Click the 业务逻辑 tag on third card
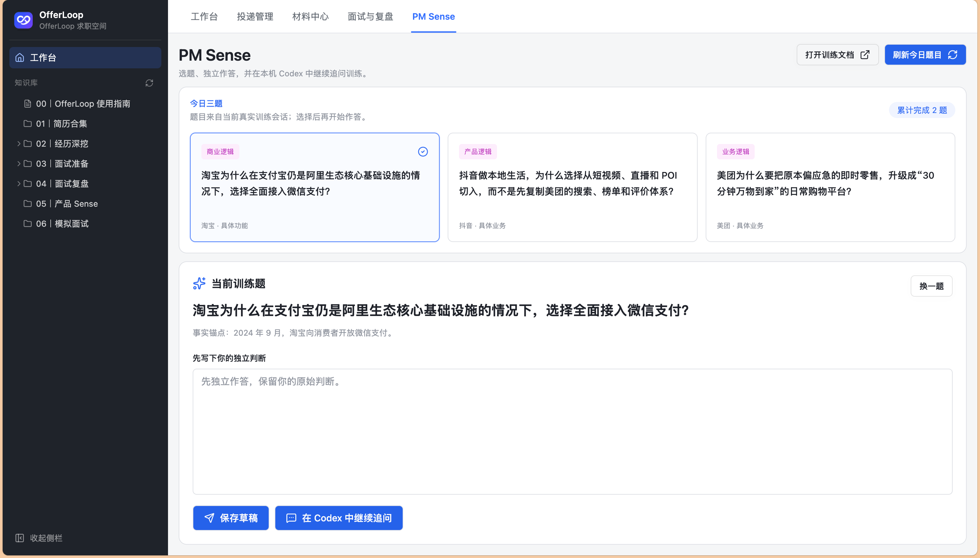Image resolution: width=980 pixels, height=558 pixels. tap(736, 152)
